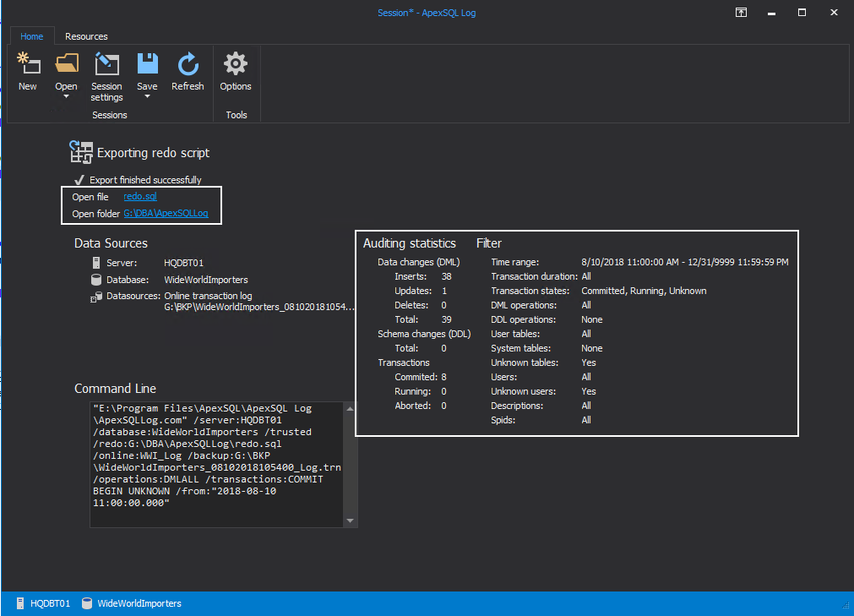Click the Datasources entry icon
The image size is (854, 616).
[x=97, y=296]
